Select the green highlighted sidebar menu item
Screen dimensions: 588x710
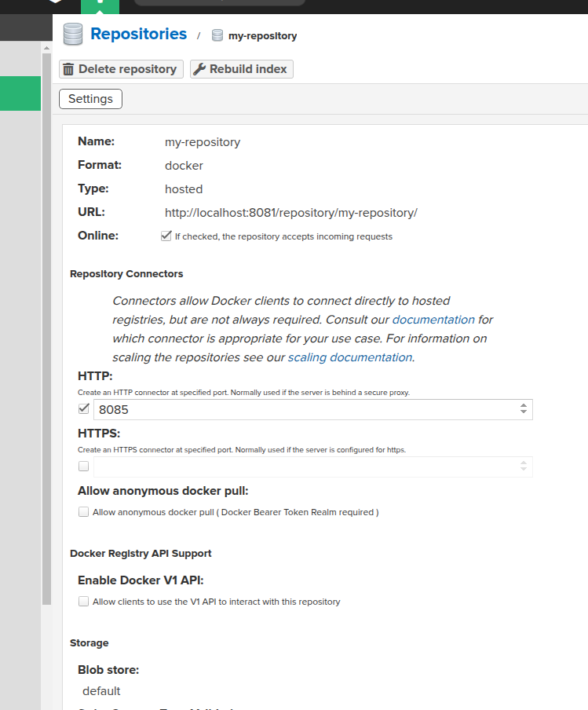[20, 93]
